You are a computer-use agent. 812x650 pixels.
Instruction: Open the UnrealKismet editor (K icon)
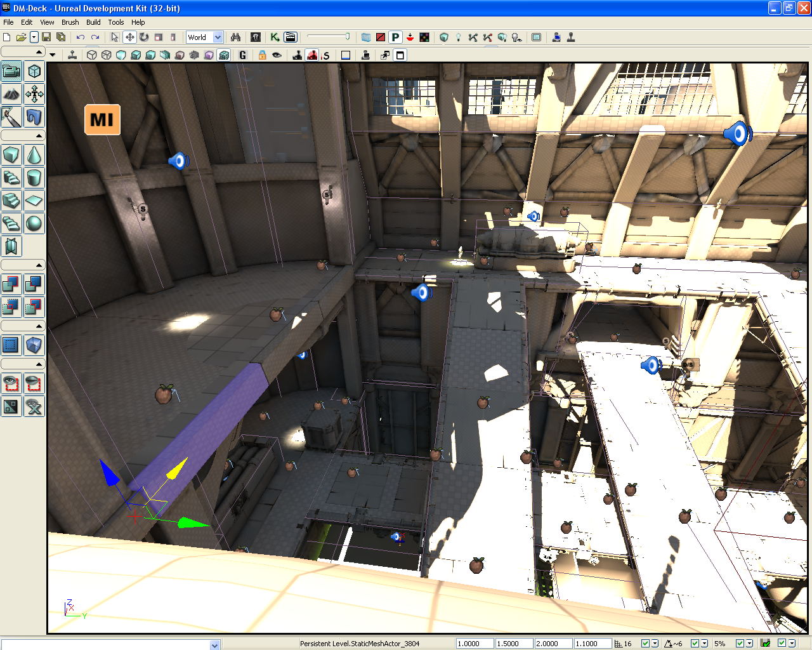click(275, 37)
